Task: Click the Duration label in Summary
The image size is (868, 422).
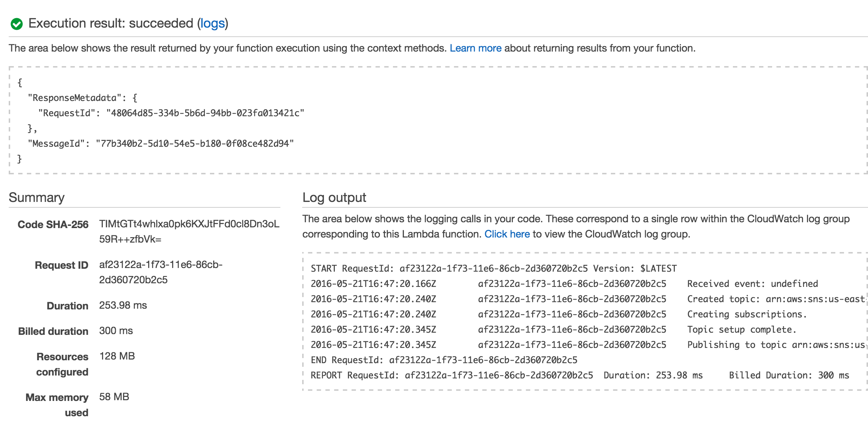Action: click(x=68, y=306)
